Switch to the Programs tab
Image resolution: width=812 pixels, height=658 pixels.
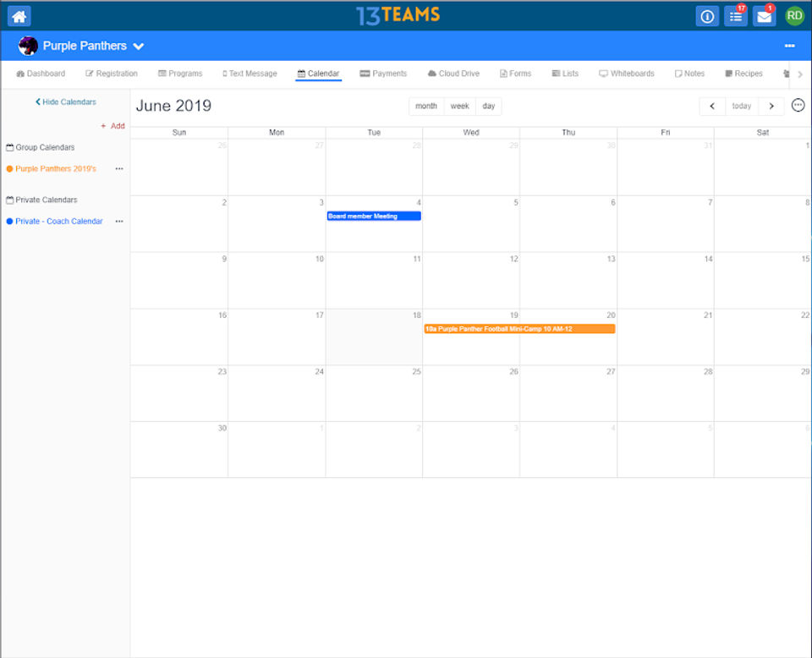[180, 74]
